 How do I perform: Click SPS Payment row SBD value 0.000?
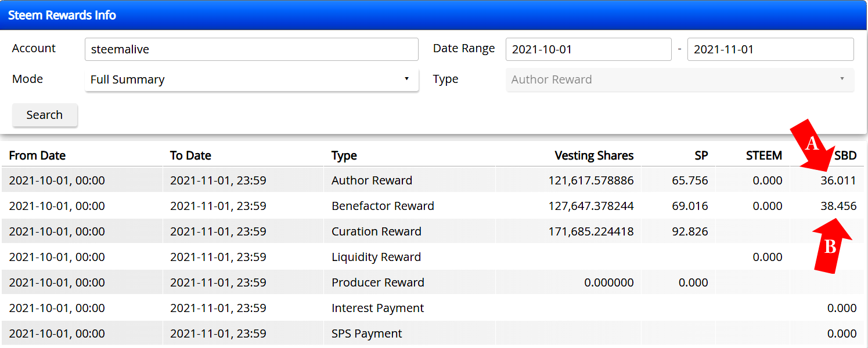click(x=842, y=333)
